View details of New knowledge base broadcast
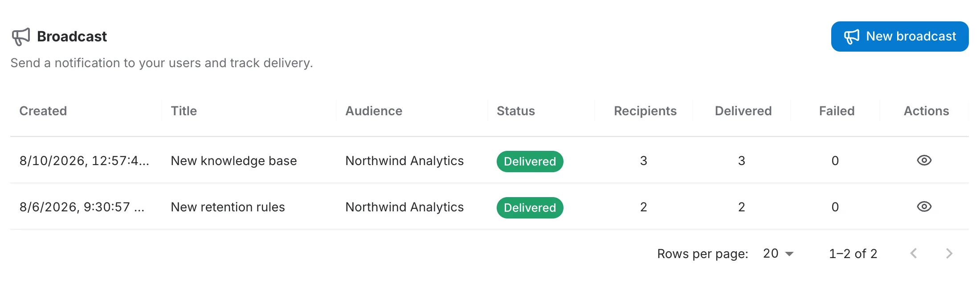The height and width of the screenshot is (291, 980). tap(924, 160)
